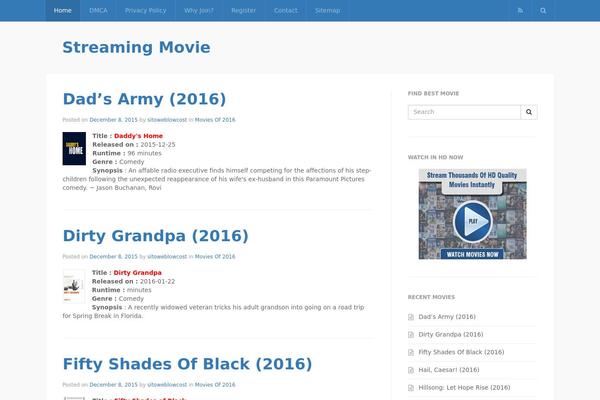Click the 'Released on : 2016-01-22' text
This screenshot has height=400, width=600.
pos(134,281)
